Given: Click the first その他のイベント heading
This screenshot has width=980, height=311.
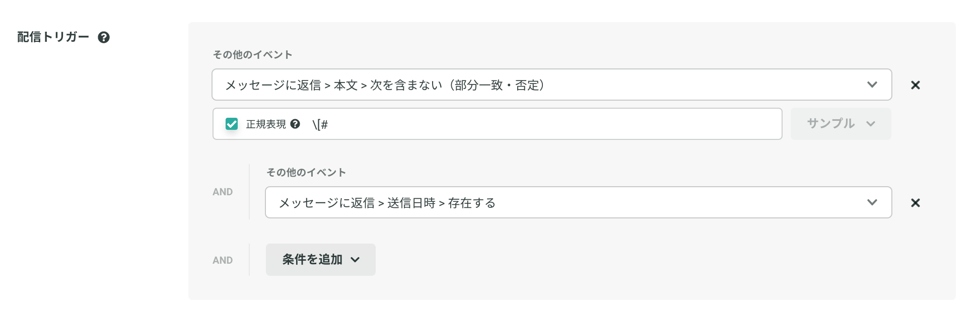Looking at the screenshot, I should click(x=252, y=54).
